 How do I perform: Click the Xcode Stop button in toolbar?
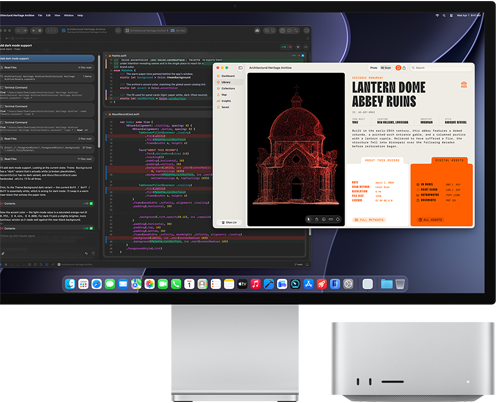point(40,30)
